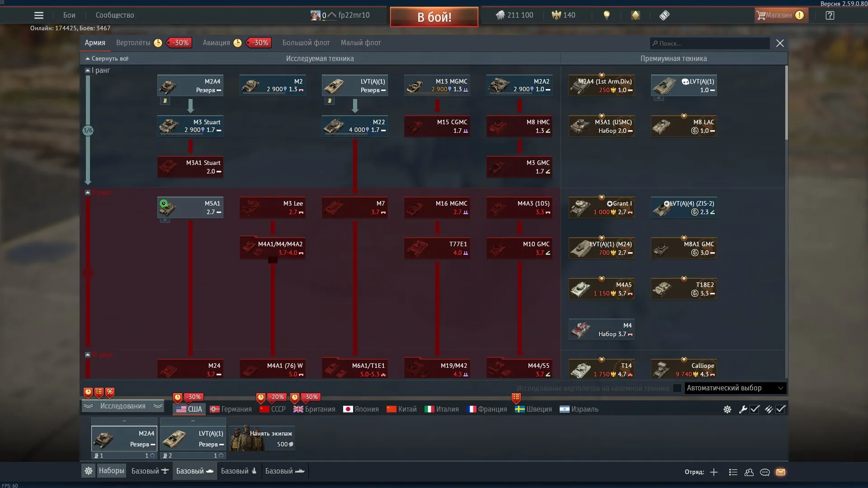Collapse the I ранг section
868x488 pixels.
click(88, 70)
